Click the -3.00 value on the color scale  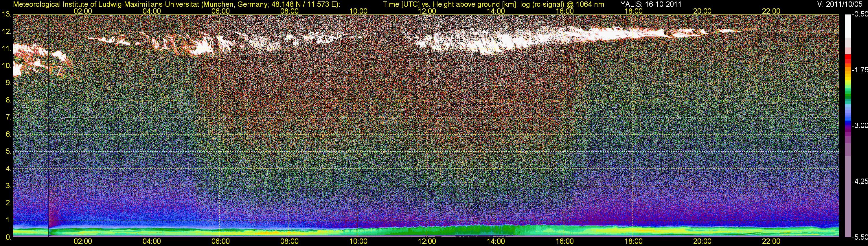860,126
